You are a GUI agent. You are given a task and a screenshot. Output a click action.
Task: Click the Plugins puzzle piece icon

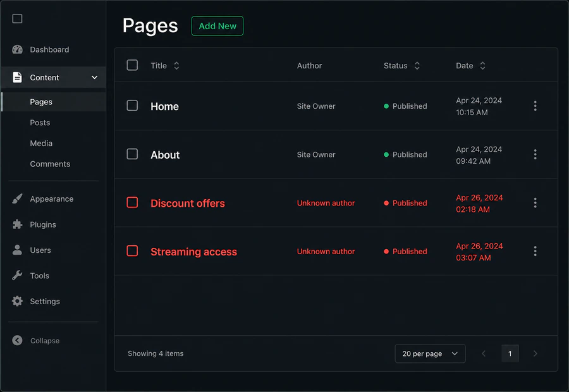point(17,224)
